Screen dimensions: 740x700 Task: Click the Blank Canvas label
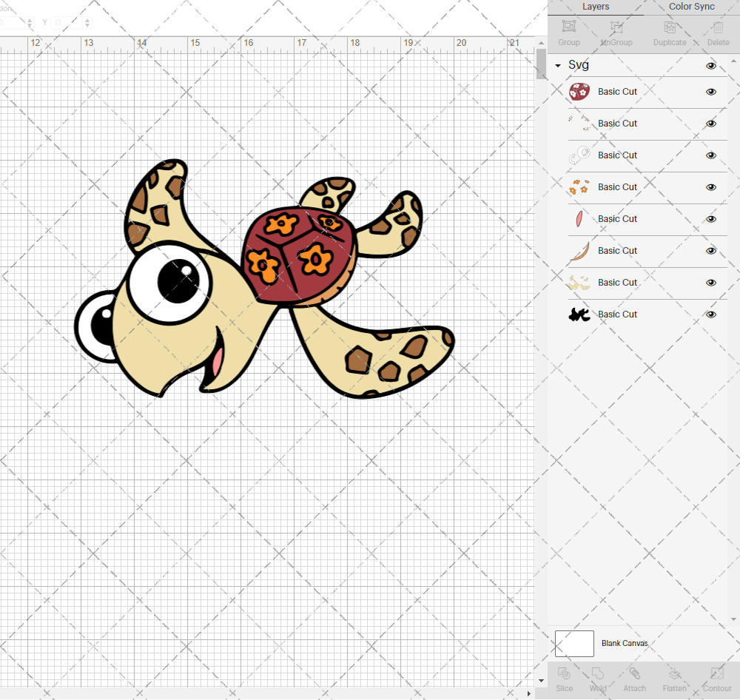point(625,643)
